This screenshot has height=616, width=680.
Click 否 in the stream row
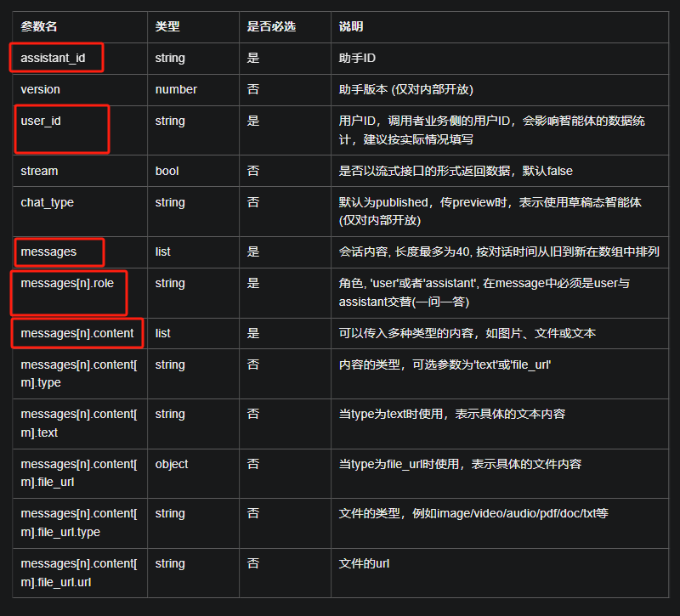coord(253,171)
